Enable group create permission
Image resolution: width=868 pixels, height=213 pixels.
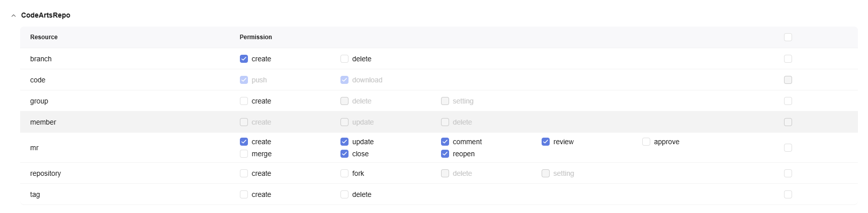244,101
